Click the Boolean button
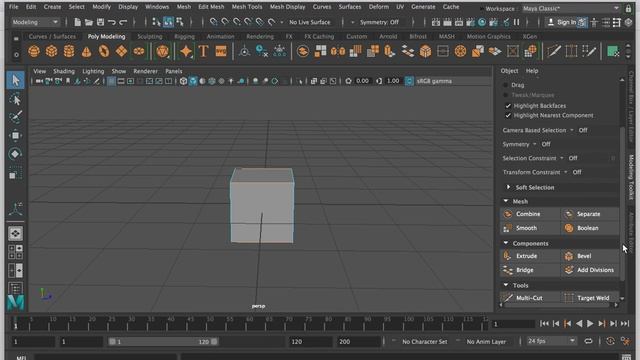The height and width of the screenshot is (360, 640). [590, 228]
